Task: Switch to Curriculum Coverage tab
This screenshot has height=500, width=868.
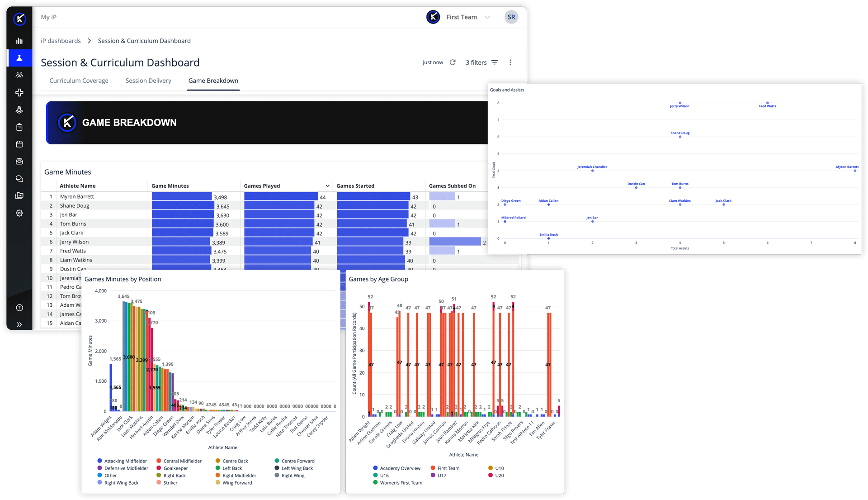Action: tap(79, 81)
